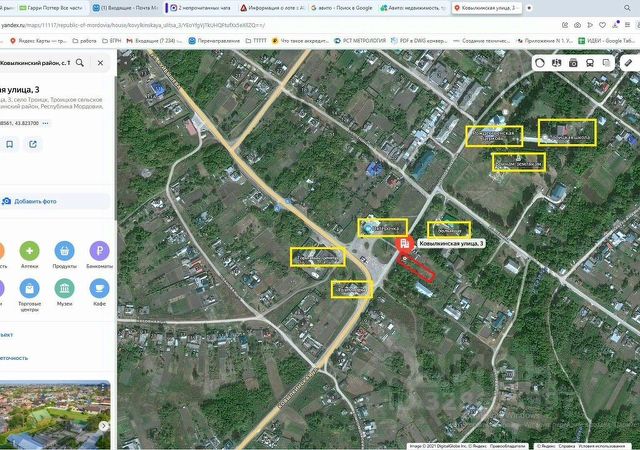The image size is (640, 450).
Task: Switch to the Информация о лоте tab
Action: 273,8
